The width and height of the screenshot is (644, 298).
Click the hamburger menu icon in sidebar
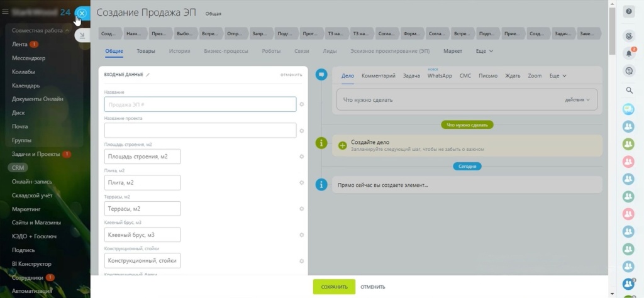(x=6, y=13)
